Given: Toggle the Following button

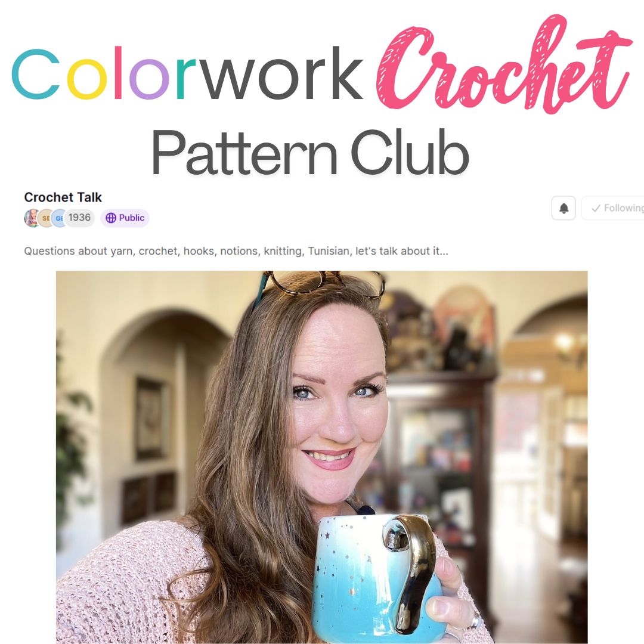Looking at the screenshot, I should tap(613, 208).
